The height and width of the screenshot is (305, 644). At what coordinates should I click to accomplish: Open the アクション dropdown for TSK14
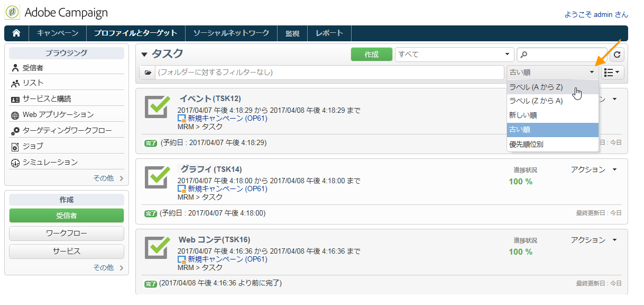pos(594,169)
